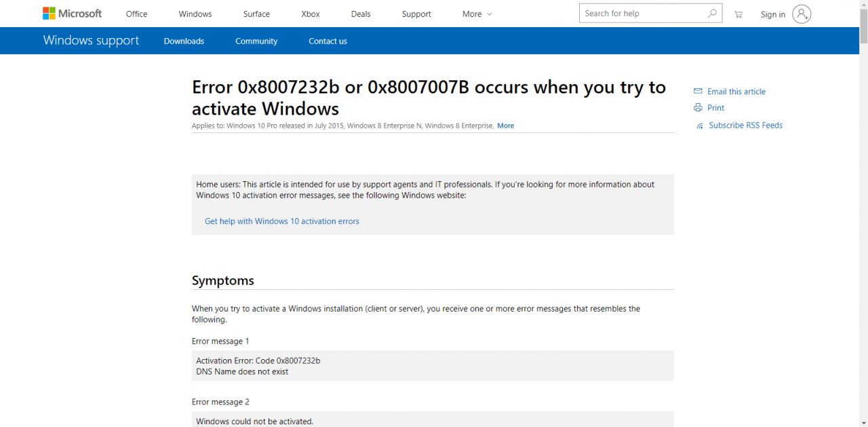Open the Windows menu item

point(195,14)
